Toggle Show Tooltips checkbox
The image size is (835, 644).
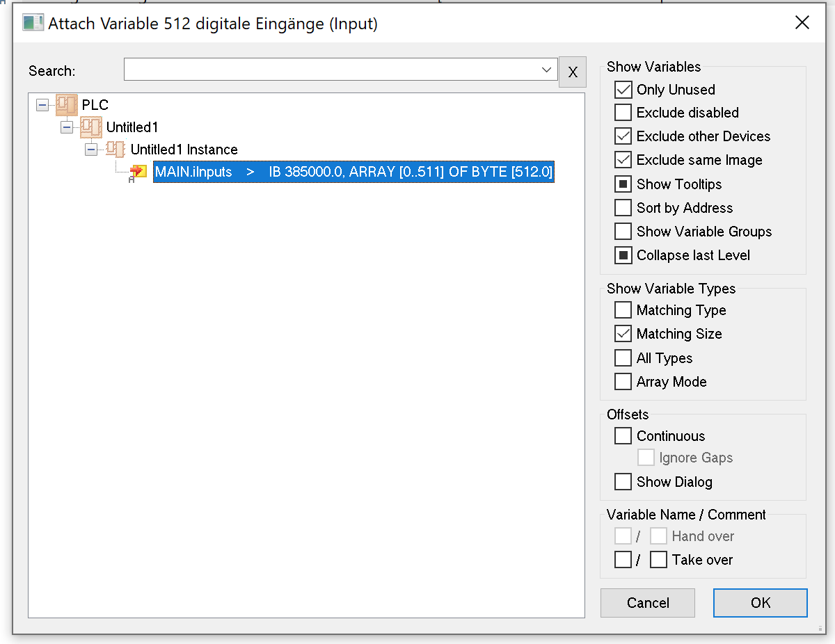pos(623,184)
